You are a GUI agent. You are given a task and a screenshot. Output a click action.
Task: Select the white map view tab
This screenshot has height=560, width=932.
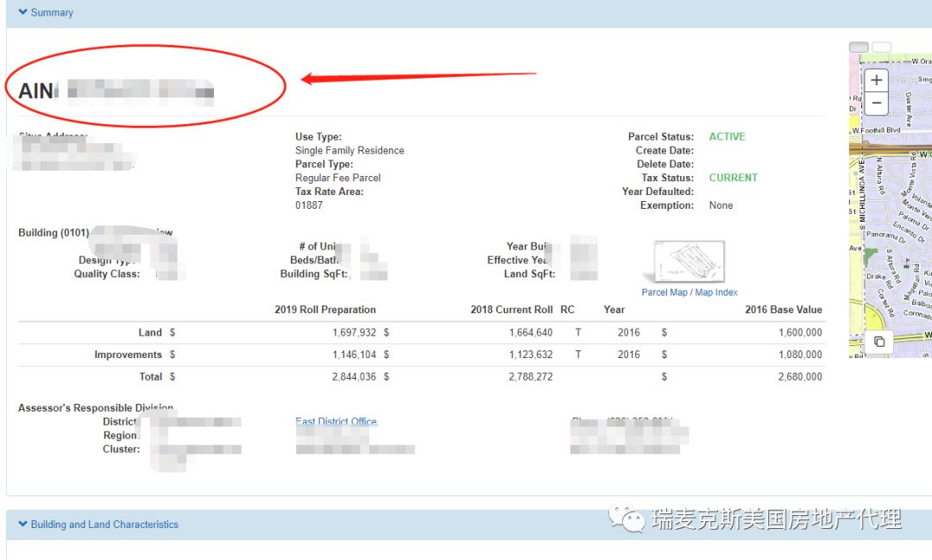(881, 47)
